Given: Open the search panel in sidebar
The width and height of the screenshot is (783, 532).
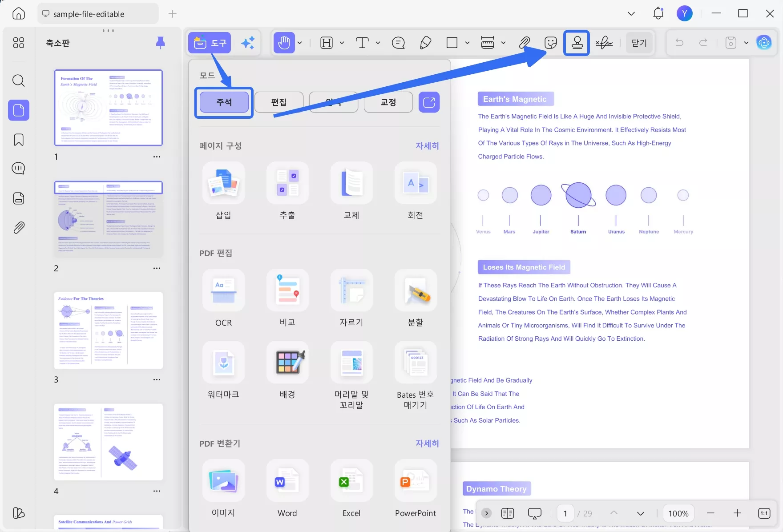Looking at the screenshot, I should [x=19, y=81].
